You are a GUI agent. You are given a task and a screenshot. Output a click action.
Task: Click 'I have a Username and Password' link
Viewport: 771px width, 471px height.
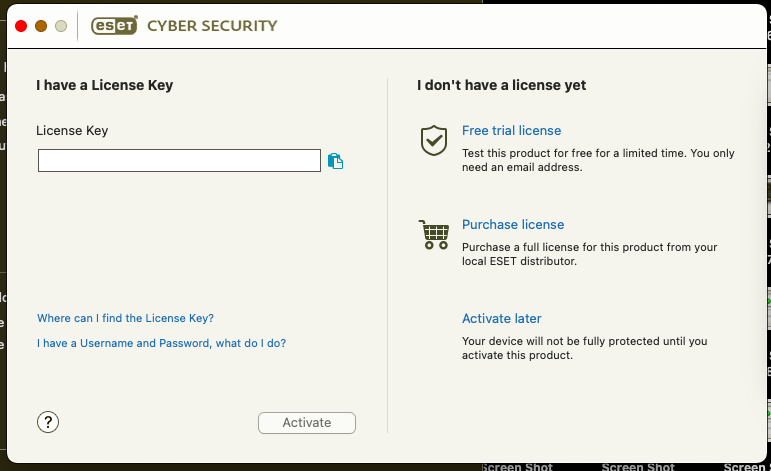pyautogui.click(x=161, y=343)
